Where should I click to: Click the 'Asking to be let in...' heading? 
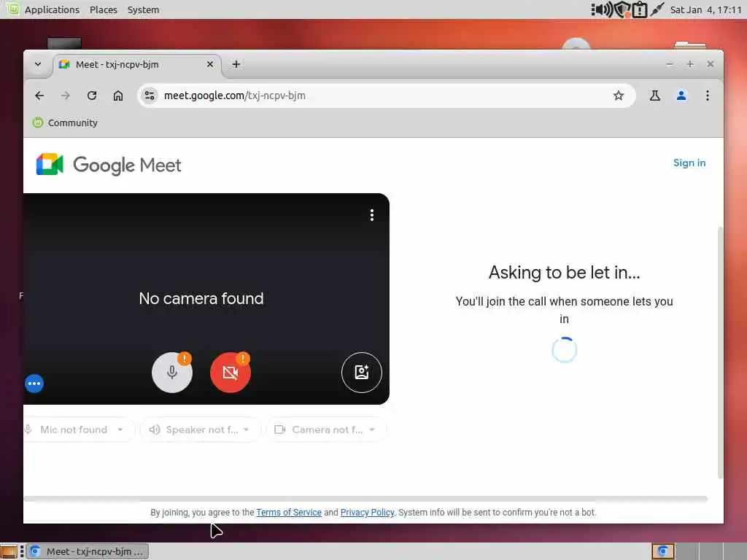pyautogui.click(x=564, y=273)
